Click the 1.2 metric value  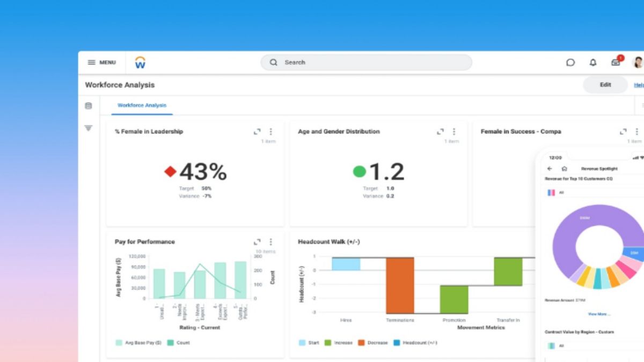tap(386, 172)
